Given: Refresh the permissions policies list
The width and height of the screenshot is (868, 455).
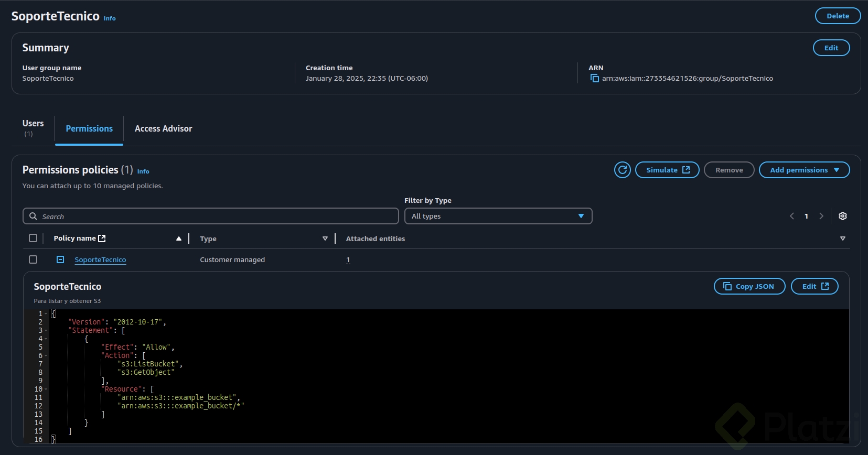Looking at the screenshot, I should coord(623,170).
